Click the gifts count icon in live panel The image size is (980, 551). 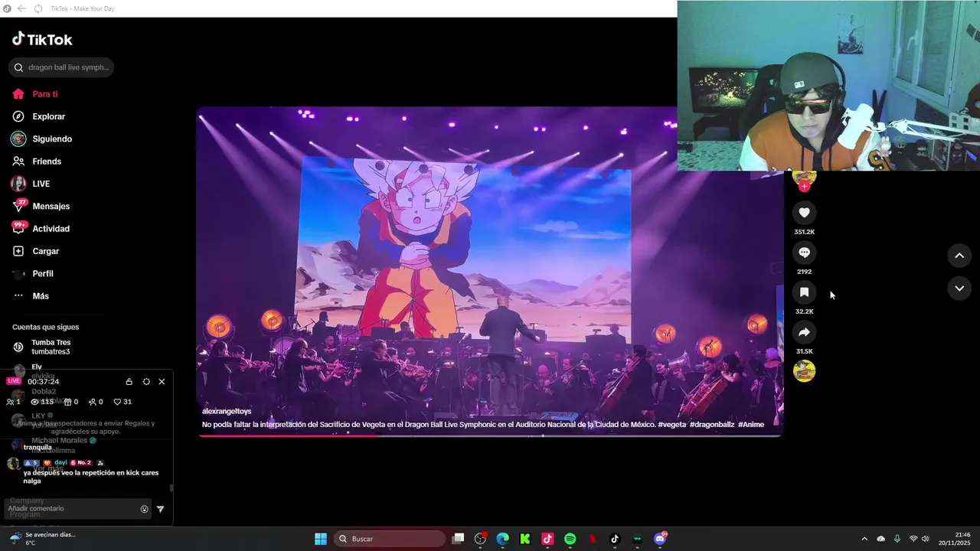[67, 402]
